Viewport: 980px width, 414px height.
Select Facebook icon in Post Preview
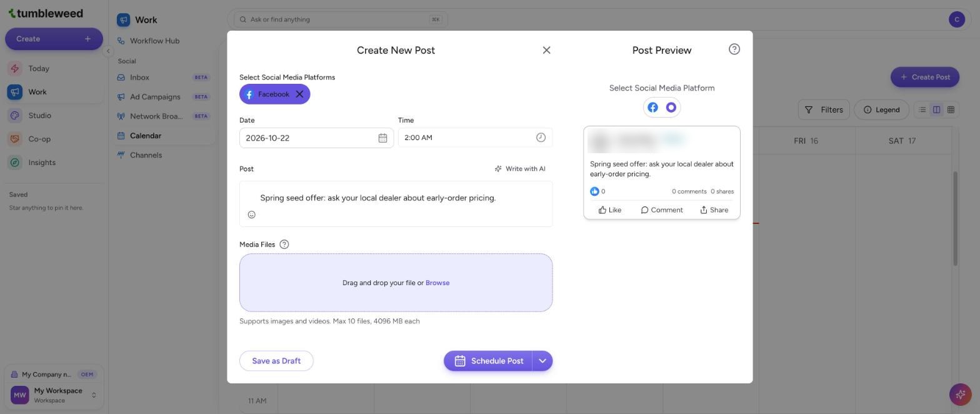coord(652,108)
